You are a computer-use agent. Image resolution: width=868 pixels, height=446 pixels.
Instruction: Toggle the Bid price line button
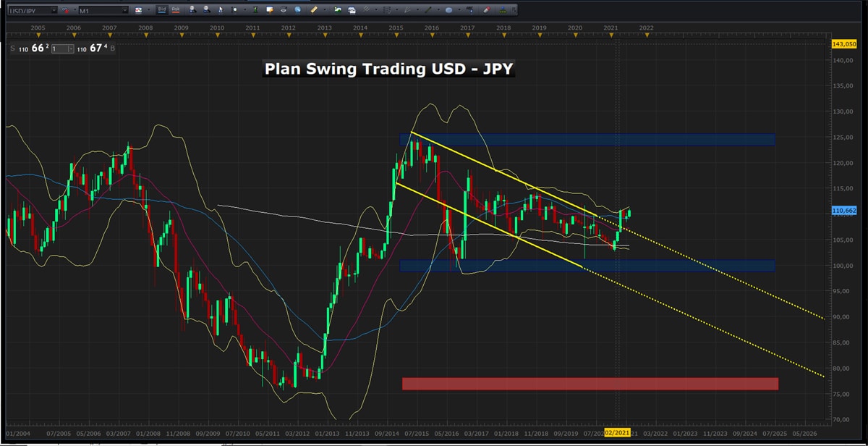click(162, 10)
